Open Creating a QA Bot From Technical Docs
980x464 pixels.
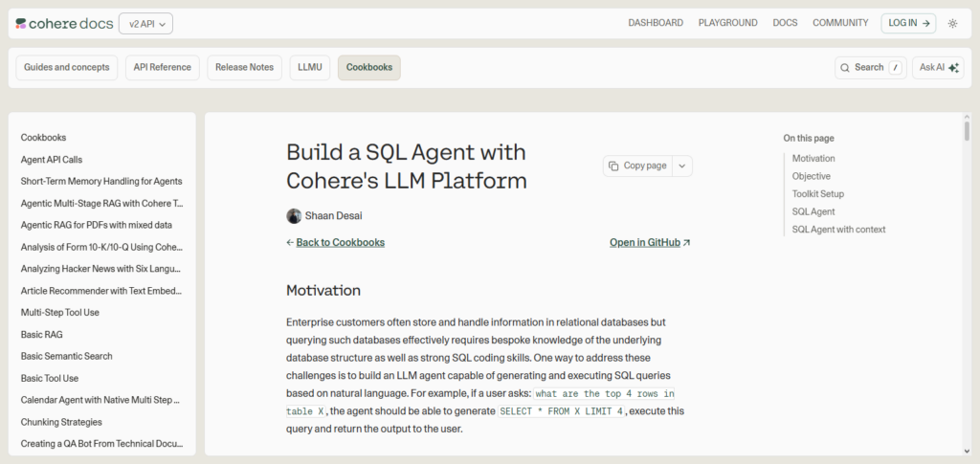pos(101,443)
